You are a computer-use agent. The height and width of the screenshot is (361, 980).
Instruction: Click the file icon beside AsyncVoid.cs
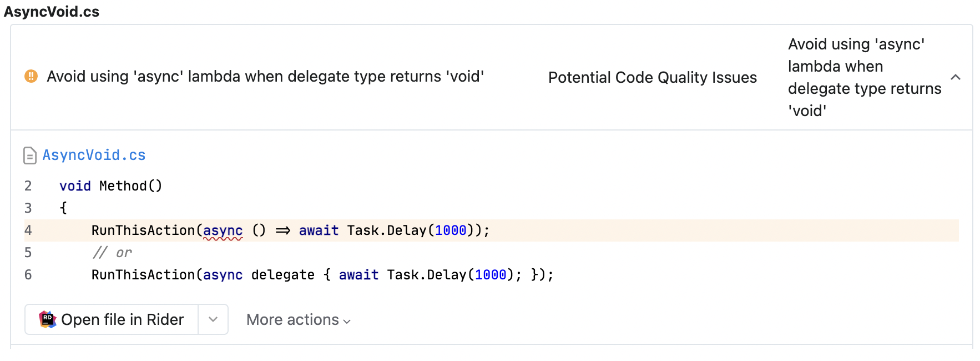tap(30, 156)
